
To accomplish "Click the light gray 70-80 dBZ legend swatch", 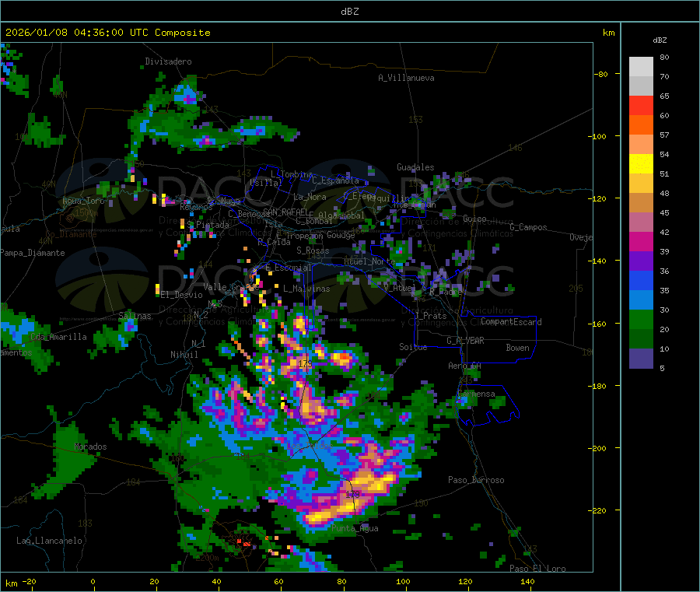I will tap(641, 67).
